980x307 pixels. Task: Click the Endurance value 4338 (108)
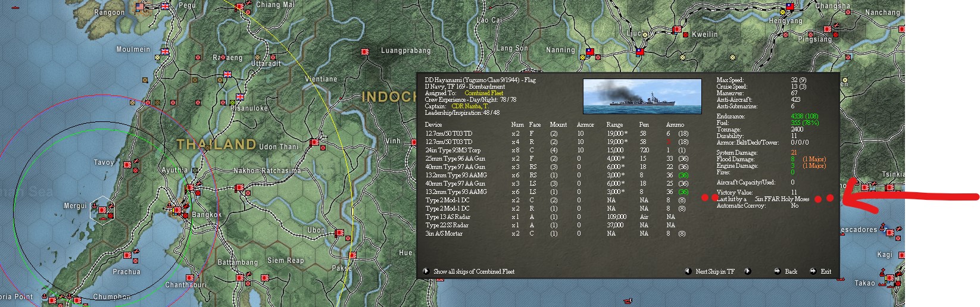click(x=804, y=117)
